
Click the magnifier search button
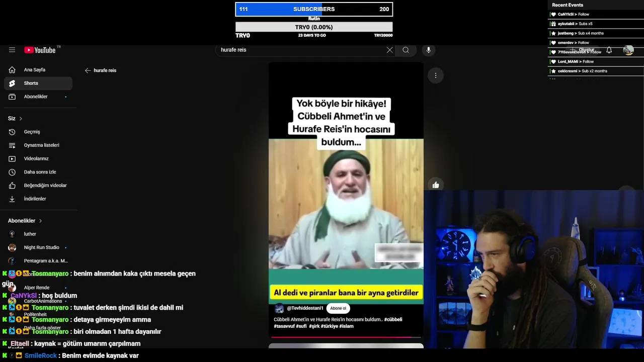pos(406,50)
